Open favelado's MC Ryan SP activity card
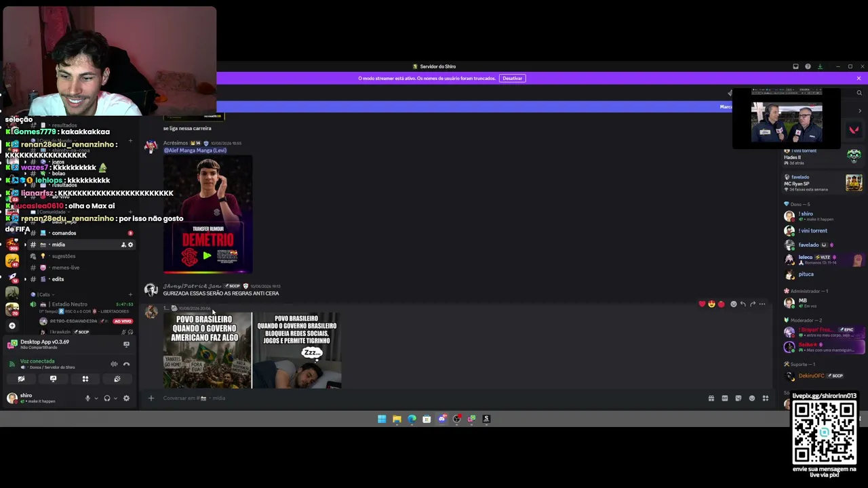Screen dimensions: 868x488 [822, 183]
